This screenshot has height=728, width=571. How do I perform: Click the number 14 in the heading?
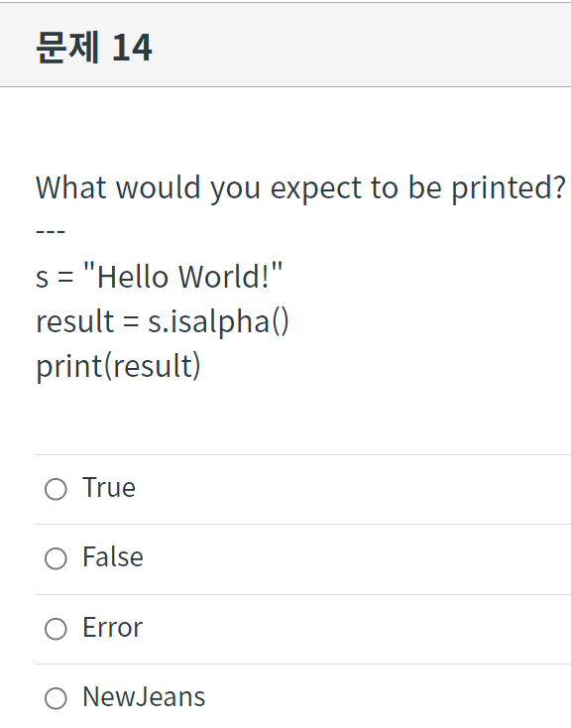point(132,48)
